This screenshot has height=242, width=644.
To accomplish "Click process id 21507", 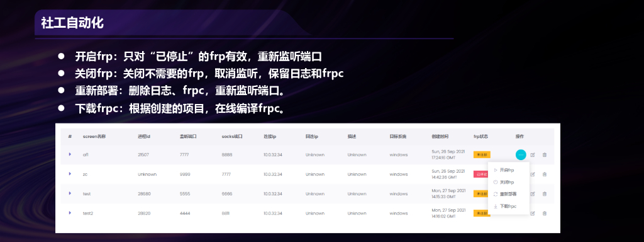I will coord(143,155).
